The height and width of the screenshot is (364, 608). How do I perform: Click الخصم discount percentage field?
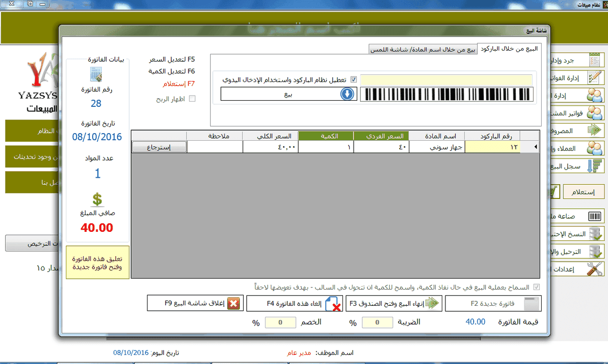(280, 322)
